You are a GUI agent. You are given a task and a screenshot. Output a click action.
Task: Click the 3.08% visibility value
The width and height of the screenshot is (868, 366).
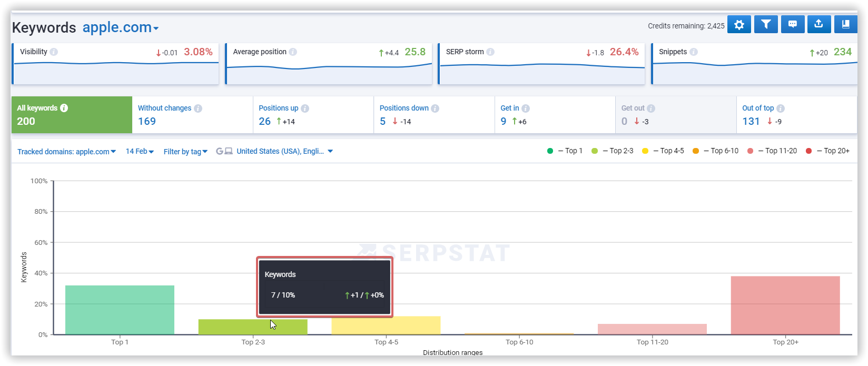point(198,52)
